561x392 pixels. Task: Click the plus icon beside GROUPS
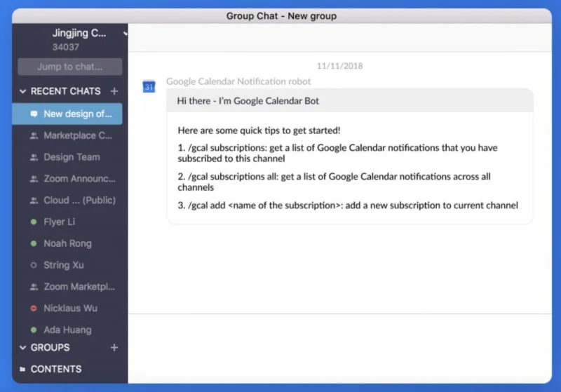(x=114, y=347)
